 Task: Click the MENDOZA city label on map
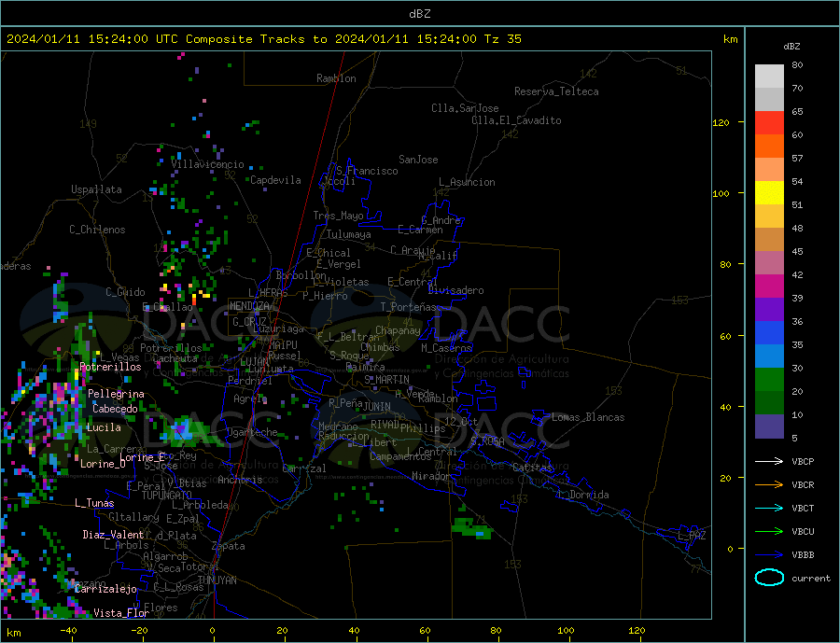click(x=249, y=306)
